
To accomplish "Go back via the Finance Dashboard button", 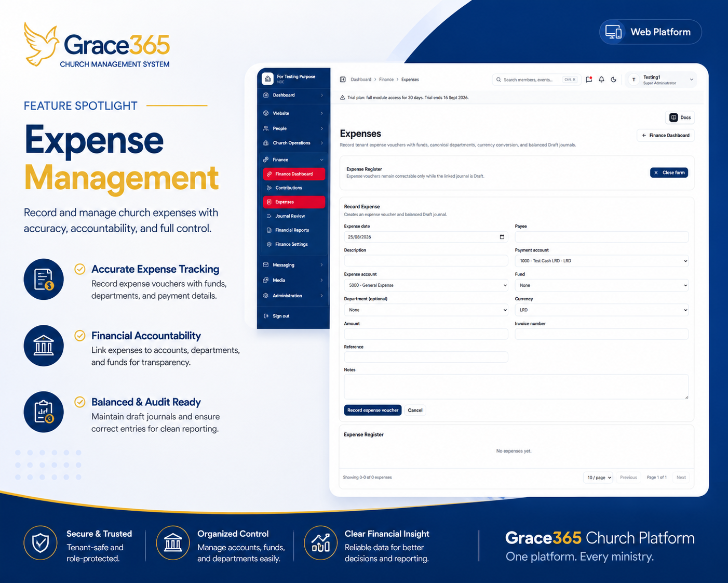I will point(666,136).
